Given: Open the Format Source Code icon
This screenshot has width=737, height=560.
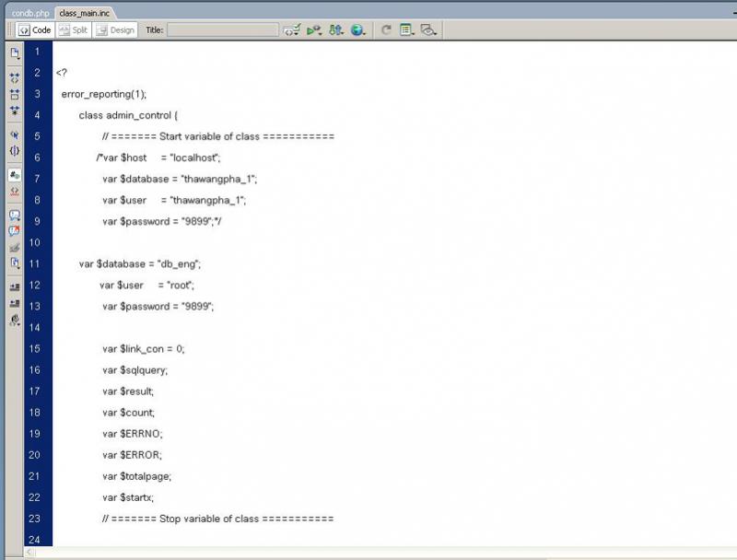Looking at the screenshot, I should (x=15, y=321).
